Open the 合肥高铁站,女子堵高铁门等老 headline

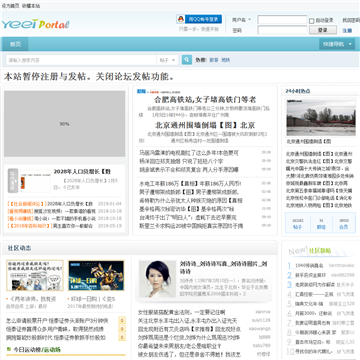(205, 99)
